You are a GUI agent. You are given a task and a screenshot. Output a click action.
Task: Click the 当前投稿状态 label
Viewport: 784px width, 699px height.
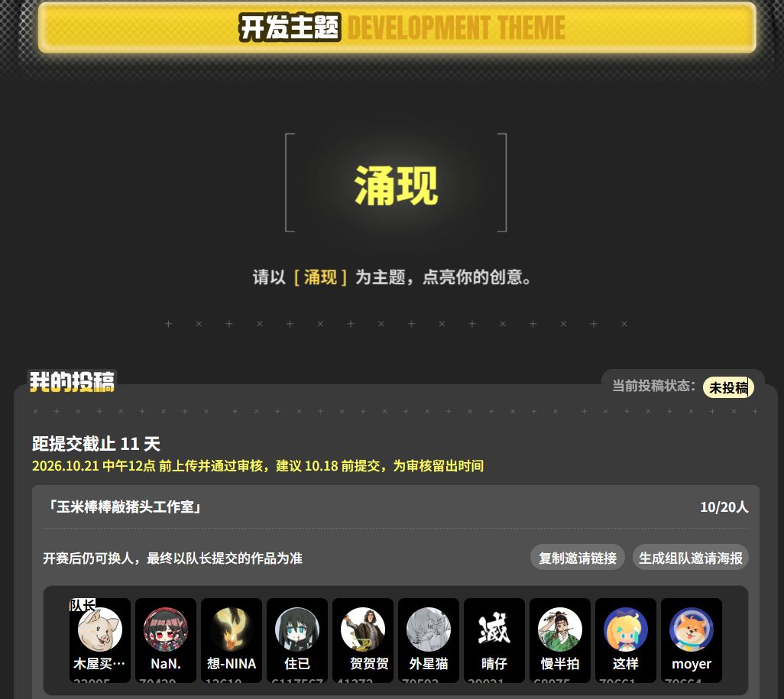coord(654,386)
